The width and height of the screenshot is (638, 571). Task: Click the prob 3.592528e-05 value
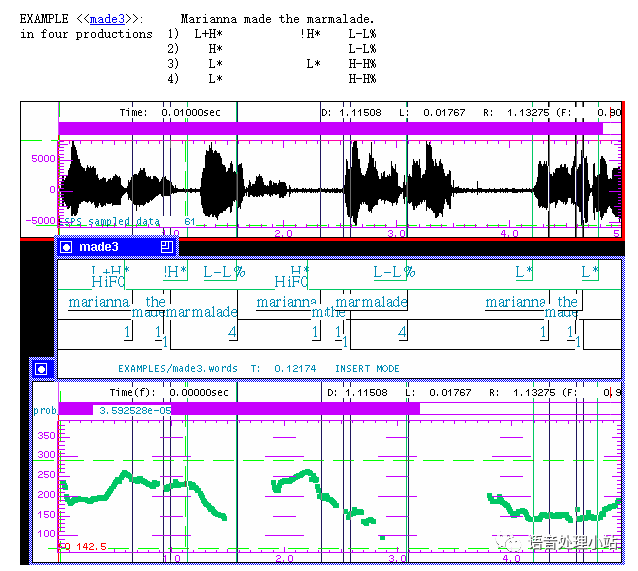coord(135,410)
